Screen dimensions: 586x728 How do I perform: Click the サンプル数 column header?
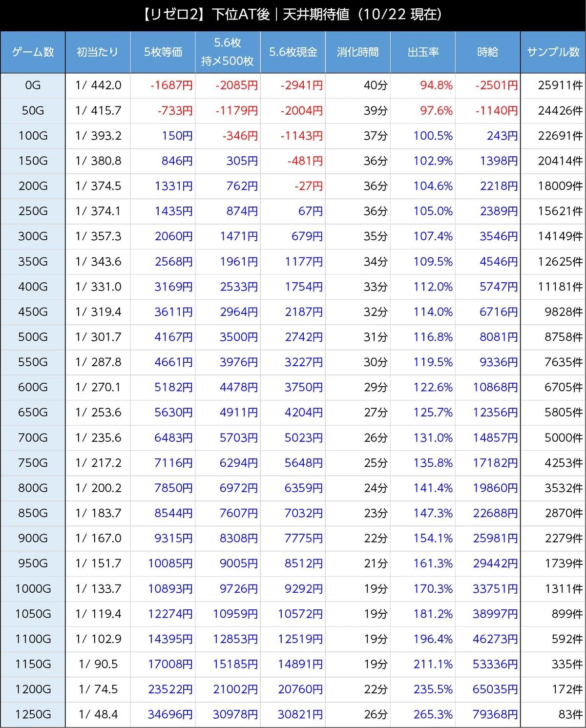pos(553,52)
